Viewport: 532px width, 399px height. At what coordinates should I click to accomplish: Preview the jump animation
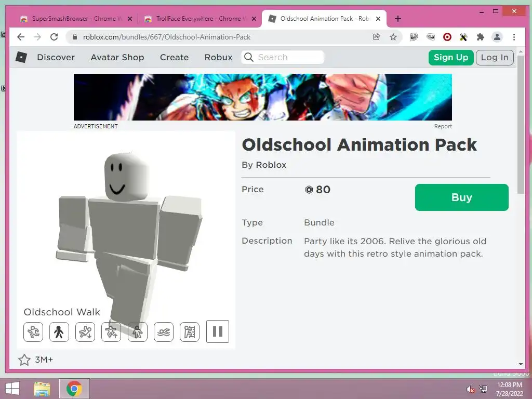click(x=111, y=331)
